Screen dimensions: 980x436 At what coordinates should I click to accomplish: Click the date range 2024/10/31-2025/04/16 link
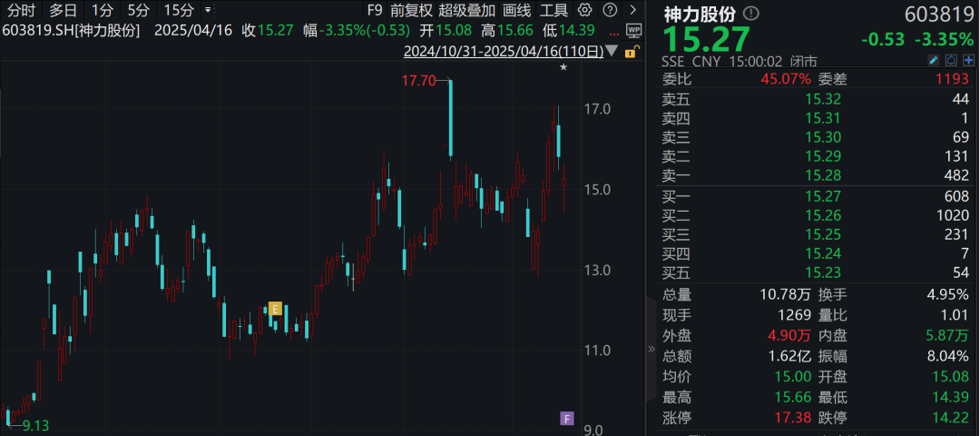pyautogui.click(x=503, y=51)
